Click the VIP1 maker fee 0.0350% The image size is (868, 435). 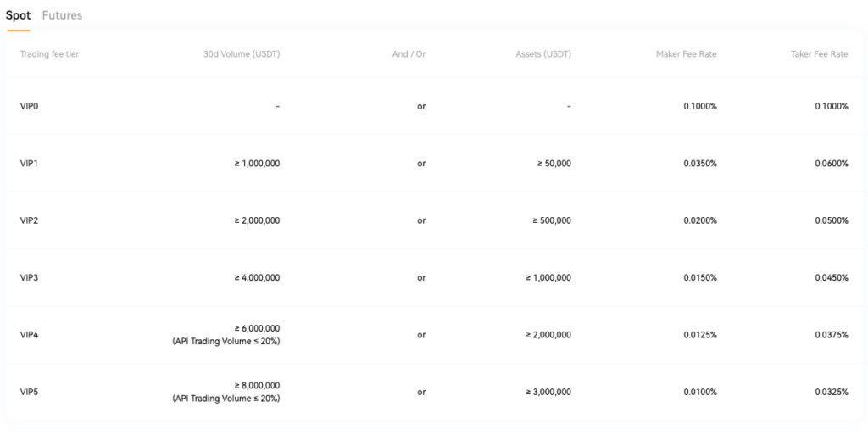700,163
